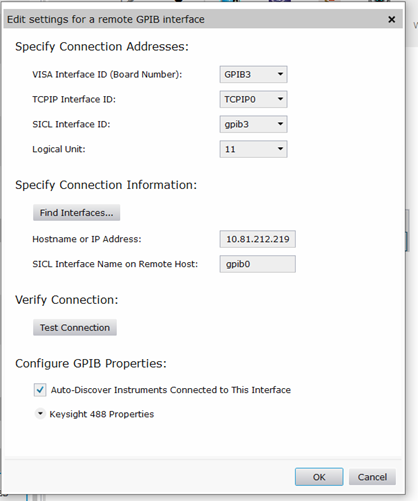Expand Keysight 488 Properties section
The height and width of the screenshot is (501, 418).
point(40,414)
